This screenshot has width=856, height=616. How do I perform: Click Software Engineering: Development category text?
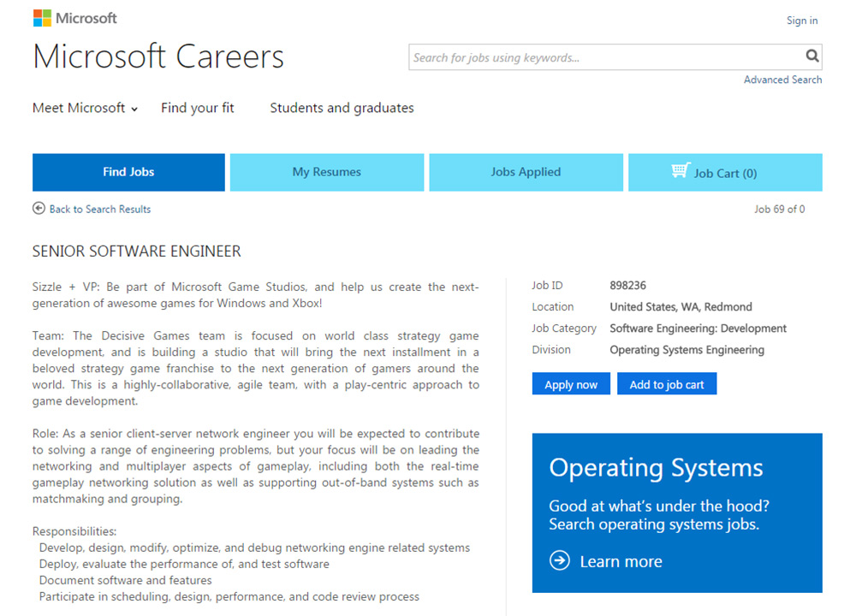(x=698, y=329)
